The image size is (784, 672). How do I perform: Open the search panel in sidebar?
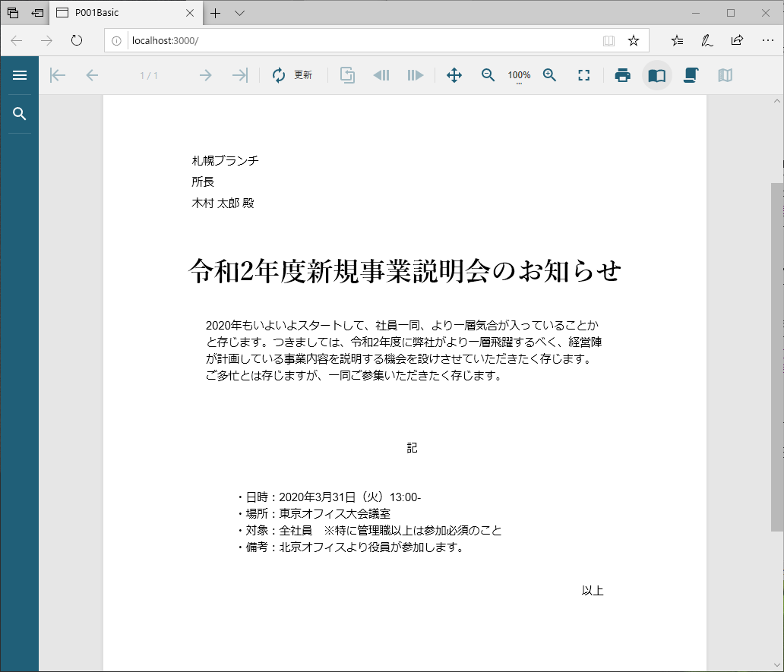pos(20,114)
